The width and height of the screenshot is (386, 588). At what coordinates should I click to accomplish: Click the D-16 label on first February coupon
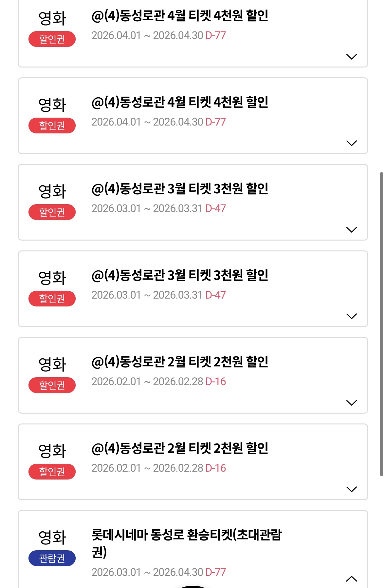216,382
